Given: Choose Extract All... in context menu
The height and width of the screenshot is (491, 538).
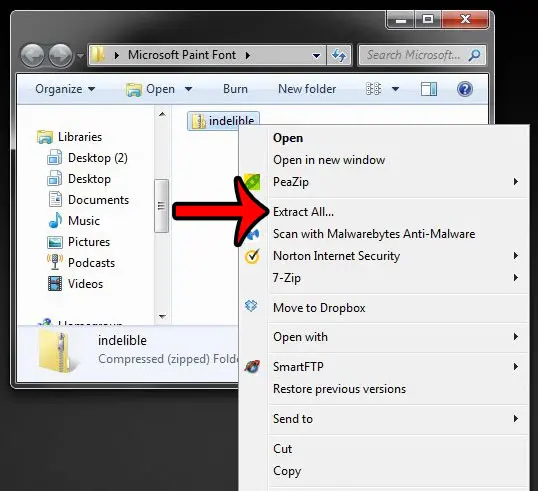Looking at the screenshot, I should [398, 212].
